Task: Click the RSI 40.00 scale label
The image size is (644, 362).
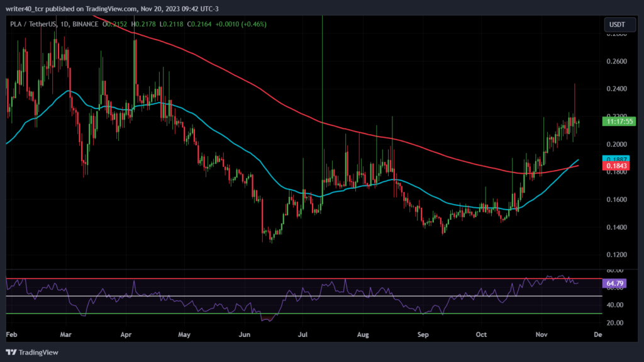Action: pyautogui.click(x=615, y=305)
